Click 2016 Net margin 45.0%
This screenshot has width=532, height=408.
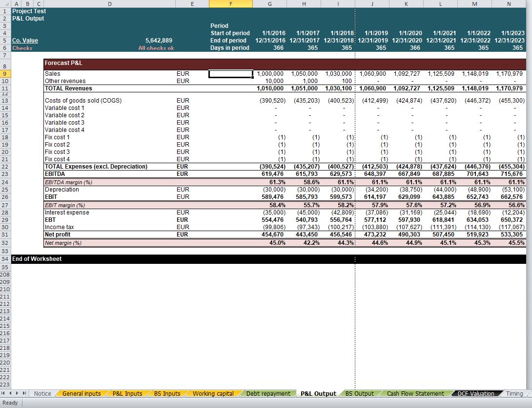pyautogui.click(x=277, y=243)
